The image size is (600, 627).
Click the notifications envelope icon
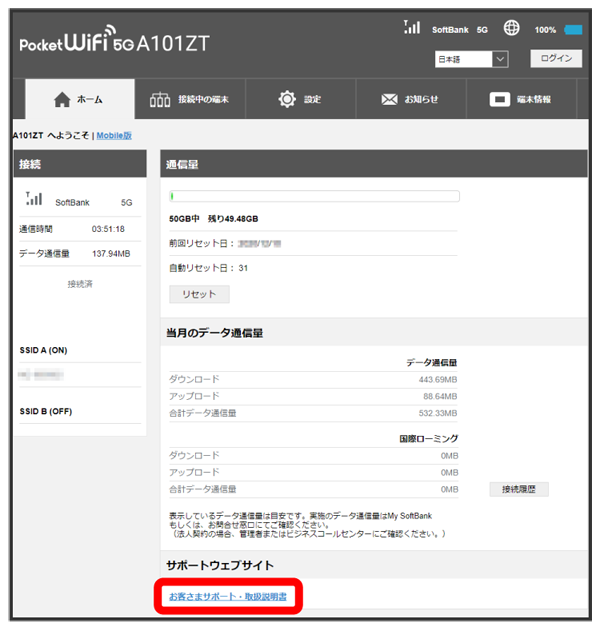tap(390, 100)
